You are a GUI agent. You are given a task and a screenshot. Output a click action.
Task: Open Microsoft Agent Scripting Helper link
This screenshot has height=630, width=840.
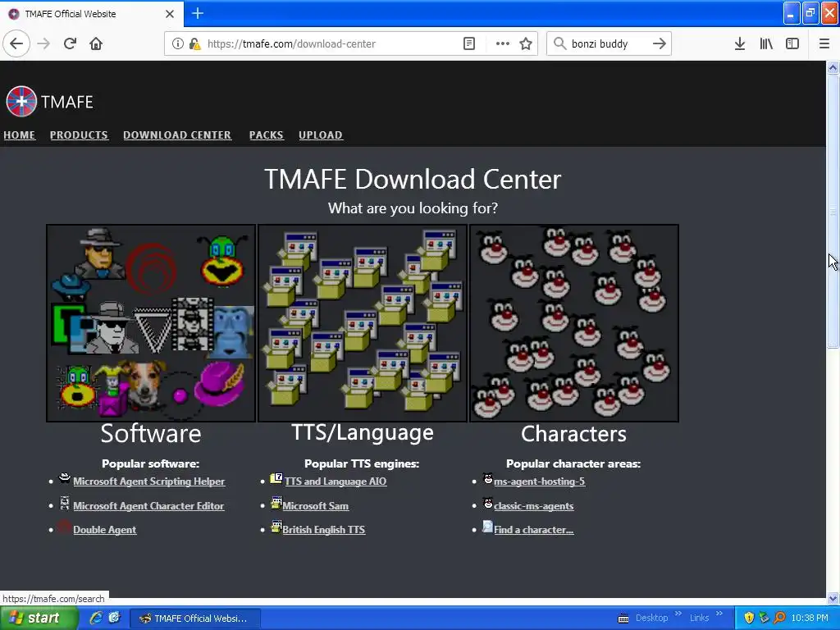tap(149, 481)
